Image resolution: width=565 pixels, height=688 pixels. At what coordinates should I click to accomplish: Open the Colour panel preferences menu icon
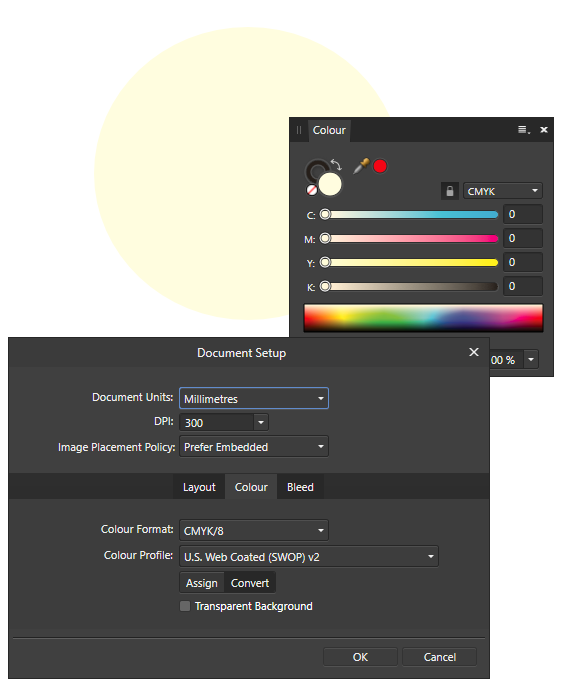(x=524, y=130)
